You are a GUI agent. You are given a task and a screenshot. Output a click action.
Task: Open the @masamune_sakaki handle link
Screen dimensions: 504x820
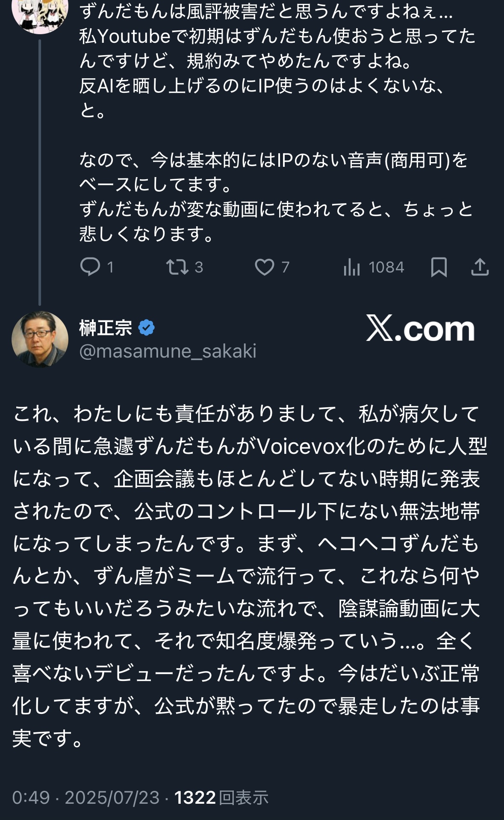pyautogui.click(x=168, y=351)
